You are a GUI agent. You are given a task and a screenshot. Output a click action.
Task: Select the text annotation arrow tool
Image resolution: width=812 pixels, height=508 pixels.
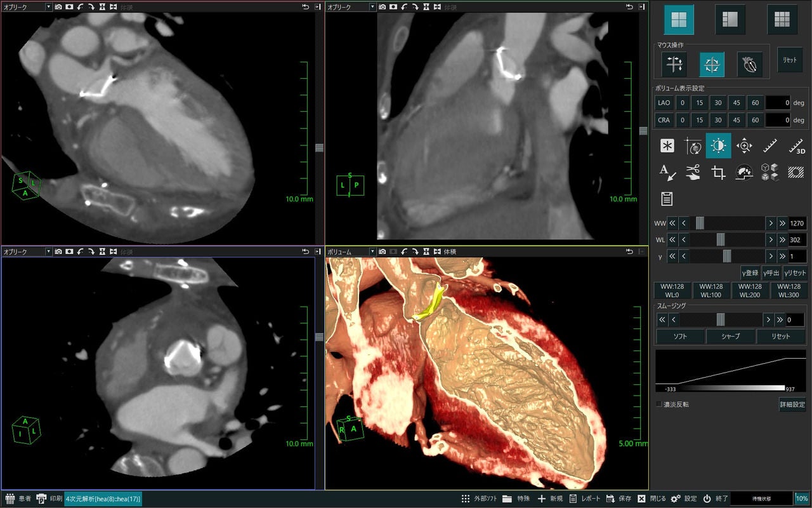coord(667,172)
